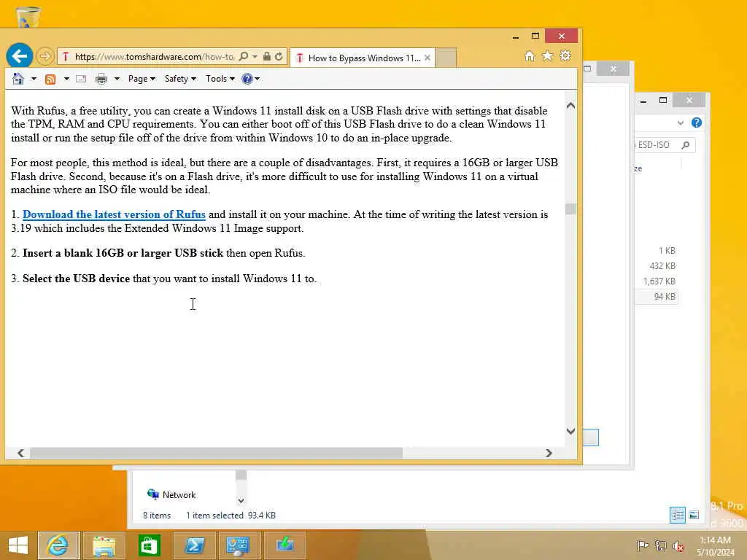Close the How to Bypass Windows 11 tab
Screen dimensions: 747x560
tap(427, 58)
